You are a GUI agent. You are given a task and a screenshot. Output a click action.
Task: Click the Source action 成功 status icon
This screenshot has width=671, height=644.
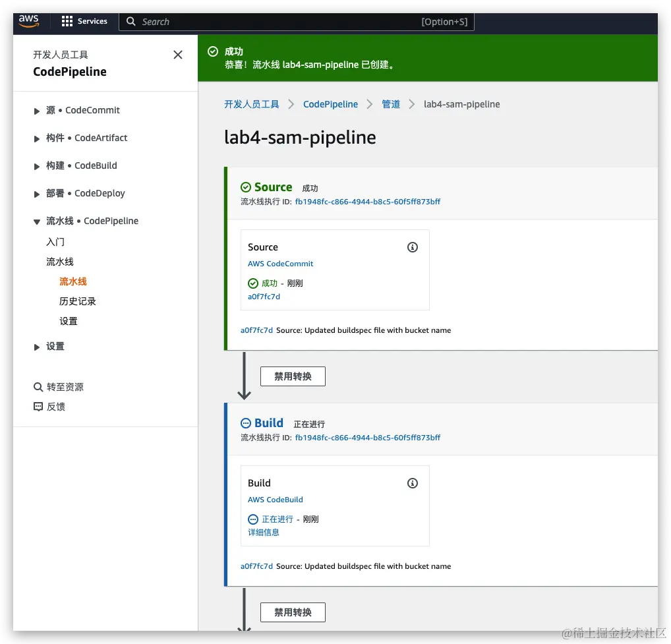(x=253, y=283)
